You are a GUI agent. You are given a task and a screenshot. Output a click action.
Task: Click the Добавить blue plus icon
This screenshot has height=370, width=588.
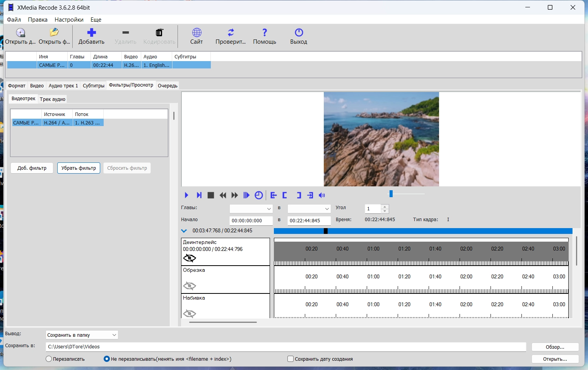pos(91,32)
